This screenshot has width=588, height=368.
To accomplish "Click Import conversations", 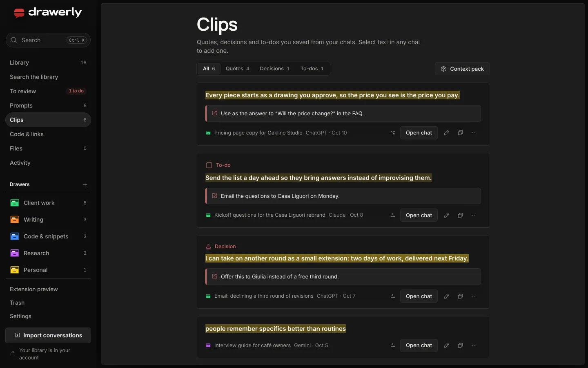I will point(48,335).
